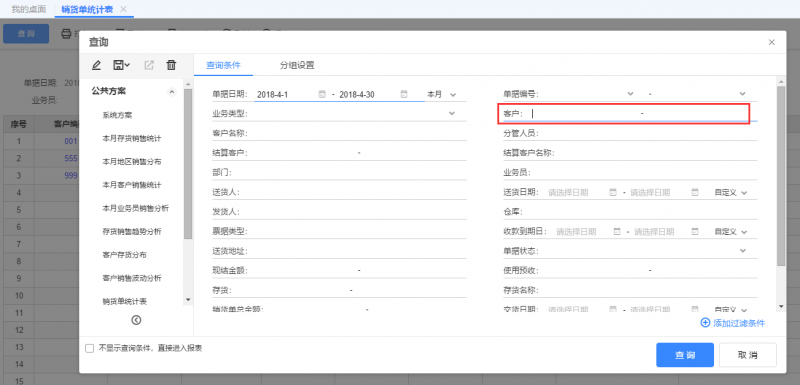Click background 查询 toolbar button
800x385 pixels.
pos(26,34)
